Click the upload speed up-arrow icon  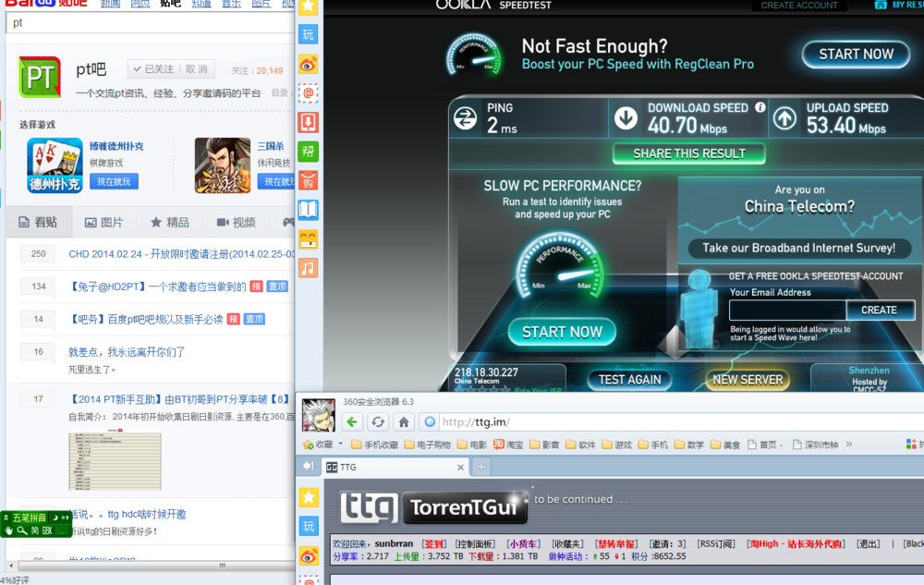tap(784, 118)
